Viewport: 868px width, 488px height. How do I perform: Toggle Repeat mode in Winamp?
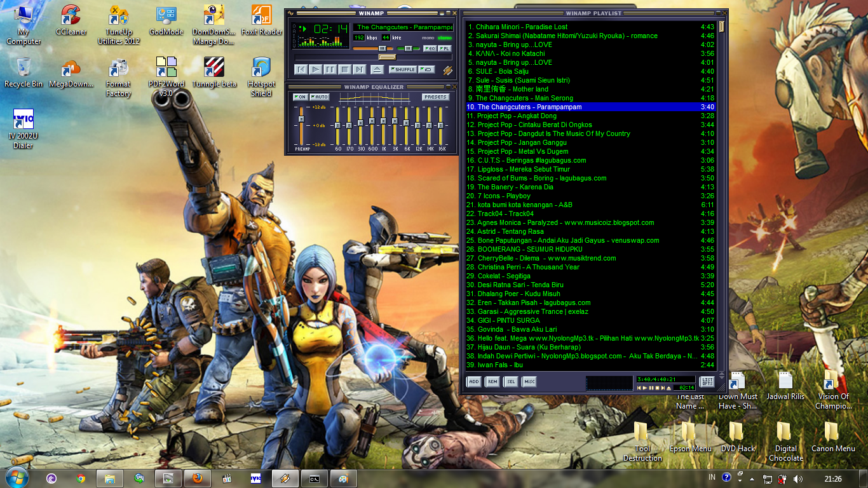point(427,69)
